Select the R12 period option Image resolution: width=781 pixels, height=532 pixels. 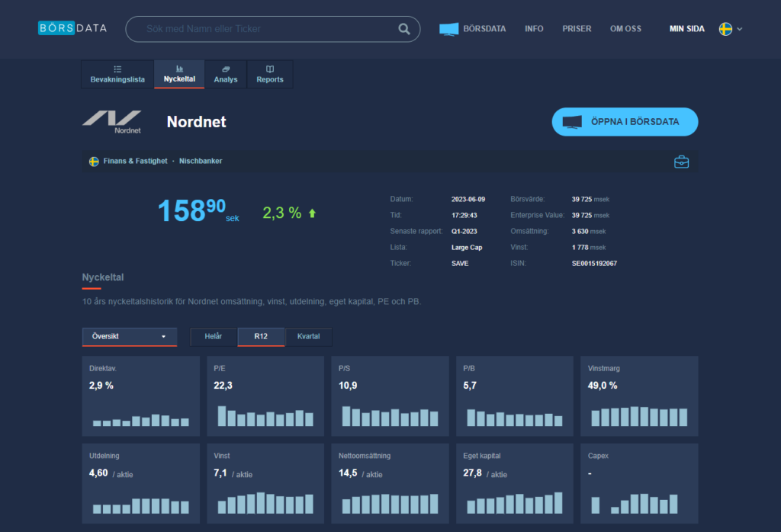(x=261, y=336)
